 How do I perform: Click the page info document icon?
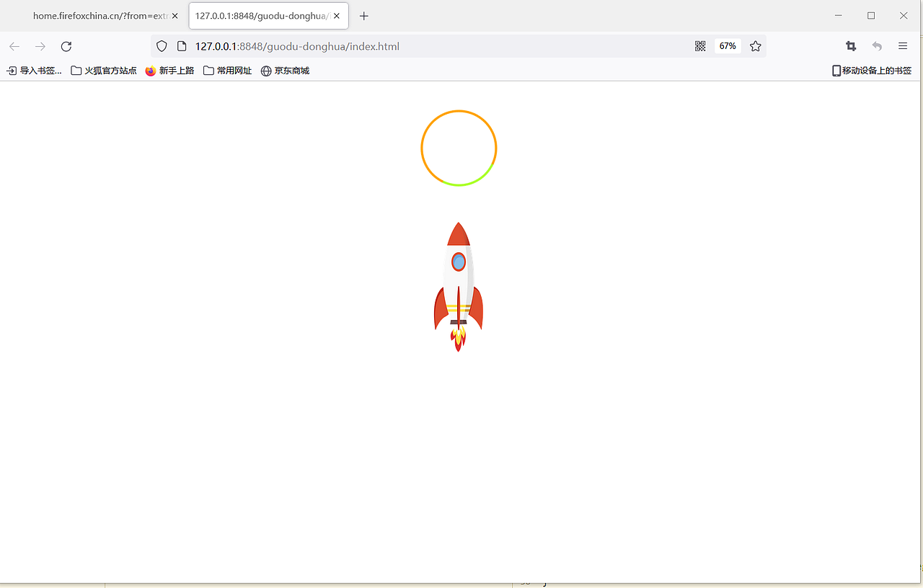pyautogui.click(x=182, y=46)
